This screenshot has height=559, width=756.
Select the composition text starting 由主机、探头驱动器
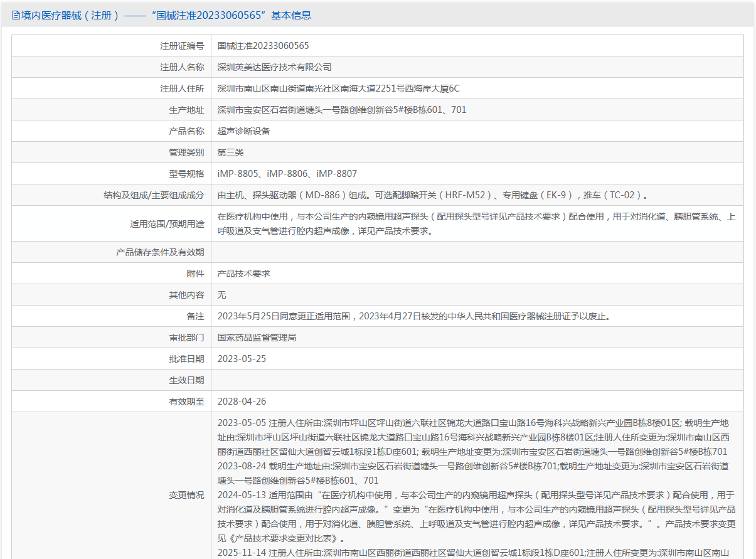click(432, 195)
